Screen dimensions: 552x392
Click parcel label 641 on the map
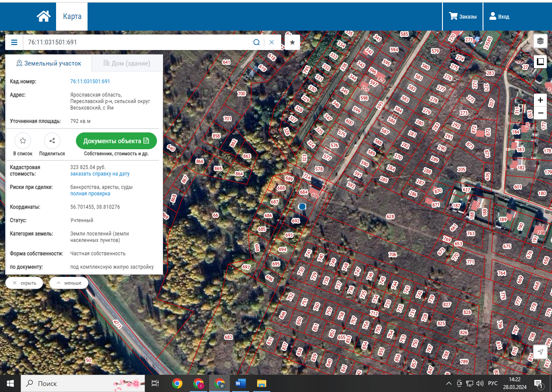coord(226,62)
